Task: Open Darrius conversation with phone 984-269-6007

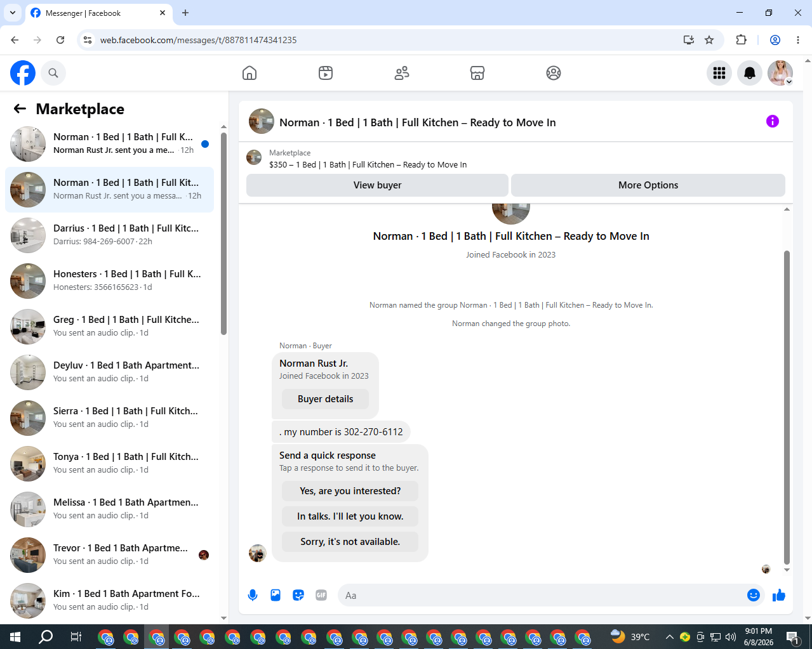Action: (x=109, y=235)
